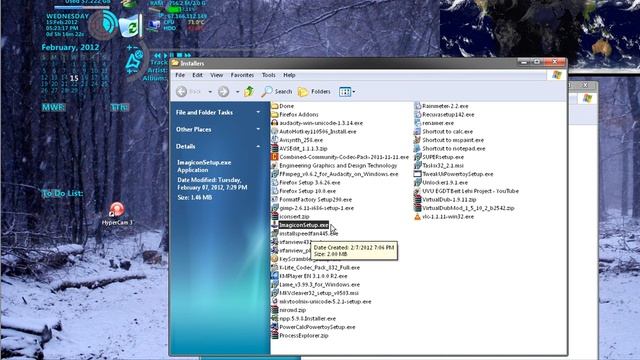Select the KMPlayer EN installer icon
640x360 pixels.
click(x=275, y=276)
